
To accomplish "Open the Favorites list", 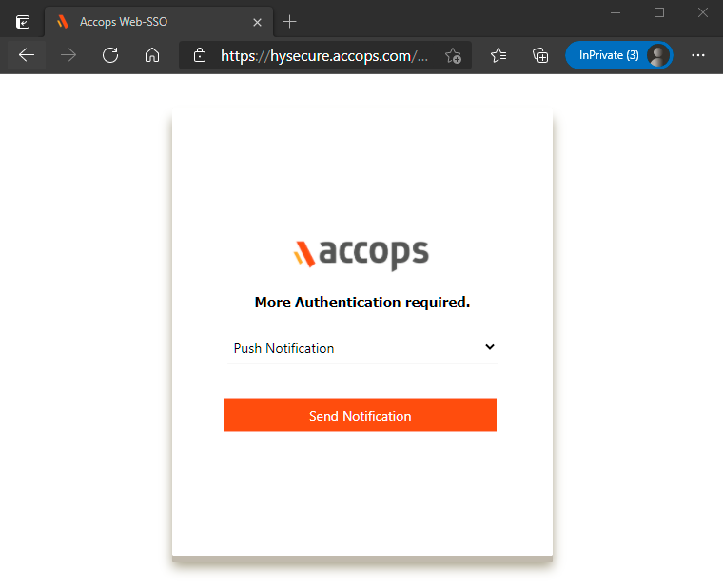I will coord(498,55).
